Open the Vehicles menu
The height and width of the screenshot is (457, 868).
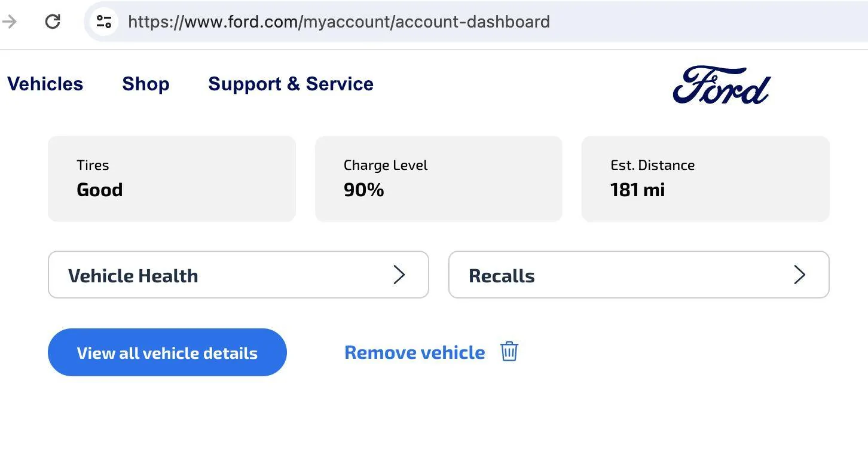[x=45, y=84]
